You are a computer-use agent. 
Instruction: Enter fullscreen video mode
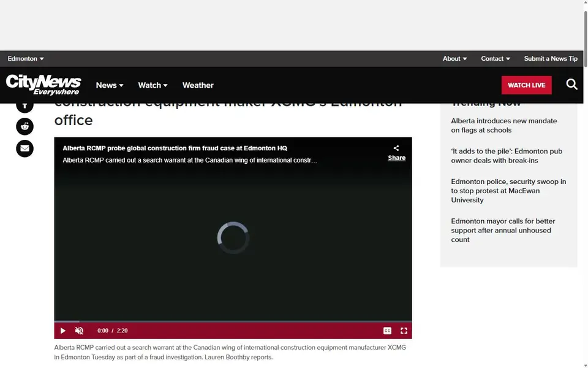click(x=404, y=331)
